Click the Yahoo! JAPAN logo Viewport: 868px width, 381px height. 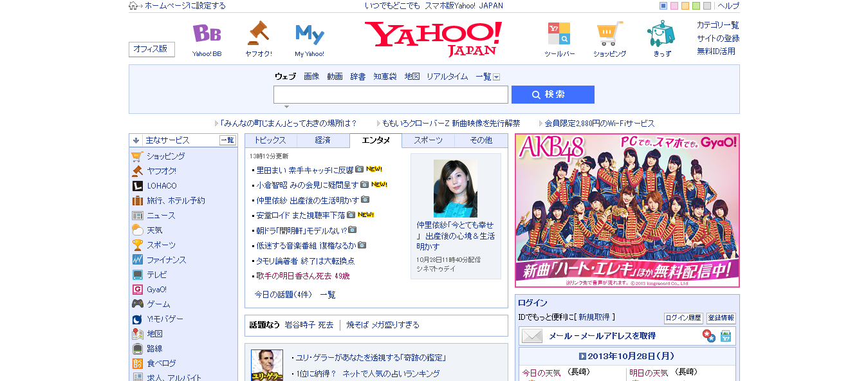pyautogui.click(x=433, y=39)
